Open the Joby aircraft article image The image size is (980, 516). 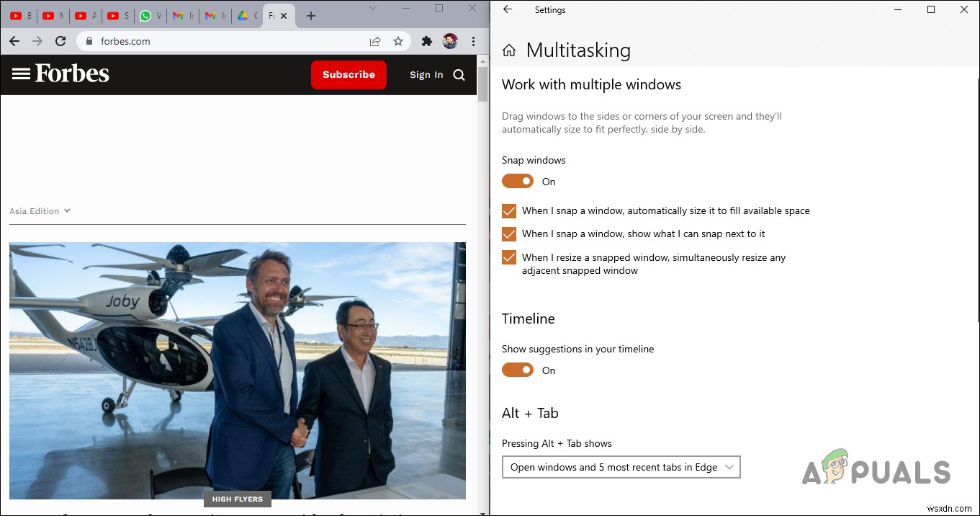pyautogui.click(x=238, y=370)
